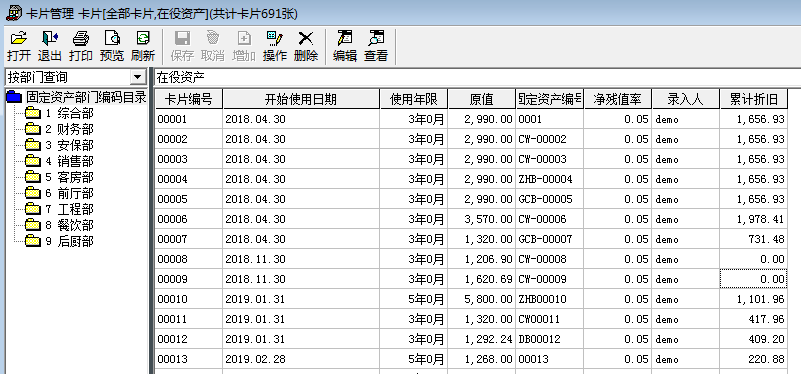Viewport: 801px width, 374px height.
Task: Open the 按部门查询 query dropdown
Action: tap(137, 78)
